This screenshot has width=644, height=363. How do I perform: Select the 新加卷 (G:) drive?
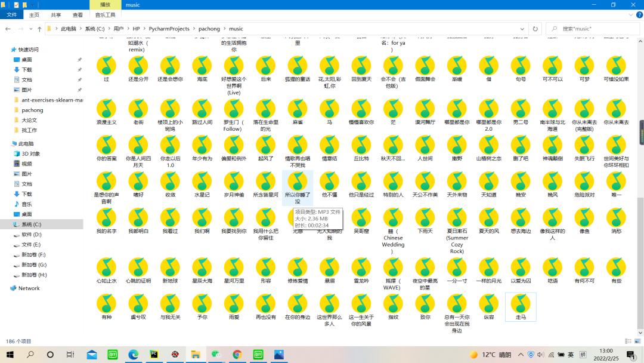33,264
